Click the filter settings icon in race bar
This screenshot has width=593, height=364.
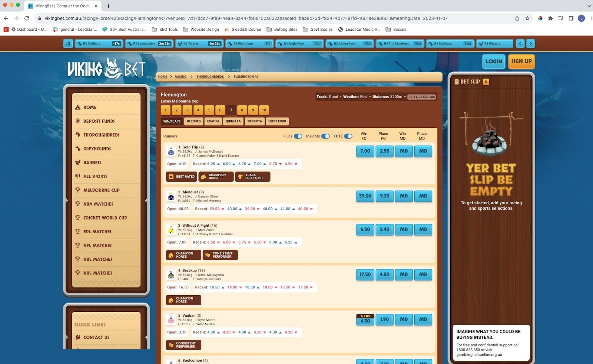point(68,44)
